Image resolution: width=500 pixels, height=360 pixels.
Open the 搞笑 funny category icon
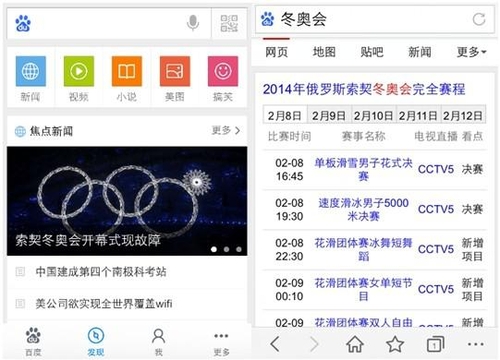pyautogui.click(x=223, y=71)
